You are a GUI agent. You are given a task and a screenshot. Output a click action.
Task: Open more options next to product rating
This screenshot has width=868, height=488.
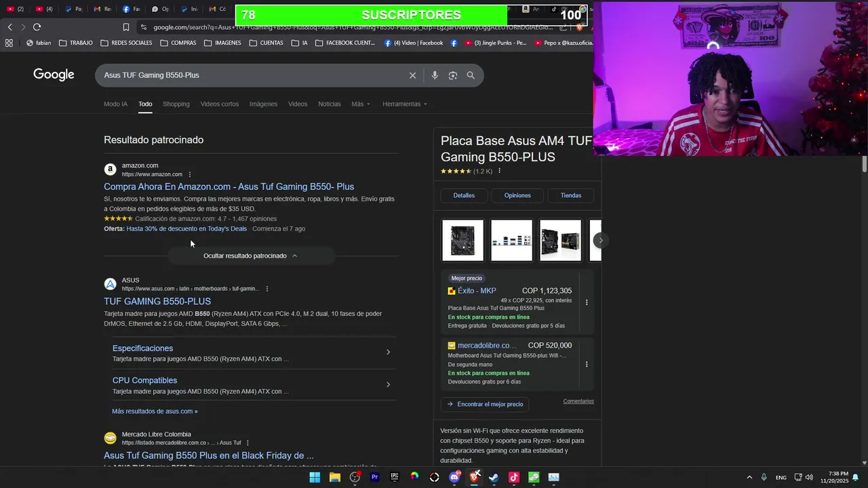499,171
